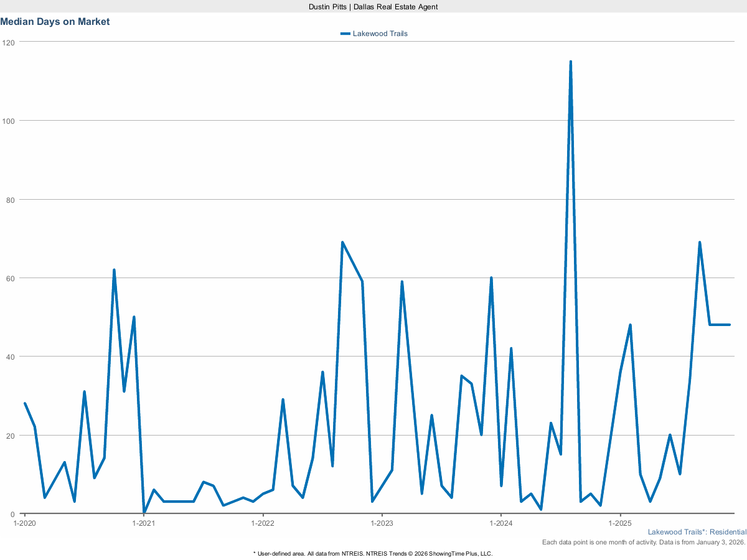Click the 60 gridline label on y-axis
This screenshot has height=560, width=747.
click(x=11, y=279)
